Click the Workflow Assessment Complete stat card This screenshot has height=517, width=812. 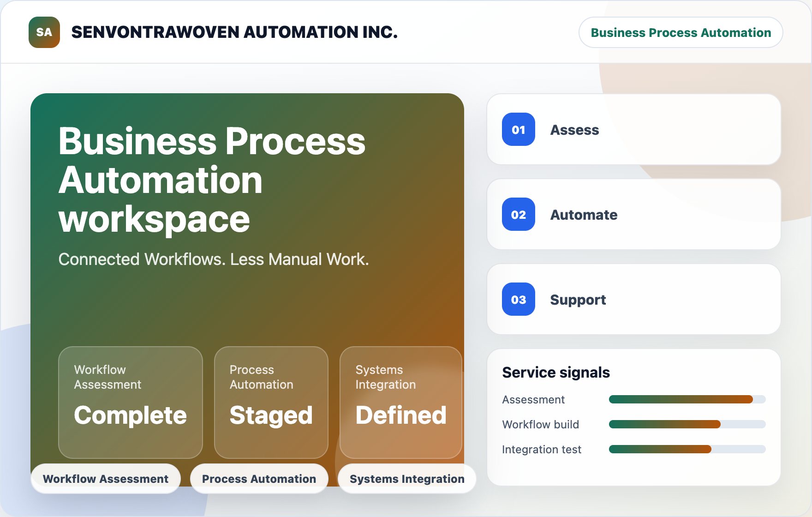tap(131, 403)
